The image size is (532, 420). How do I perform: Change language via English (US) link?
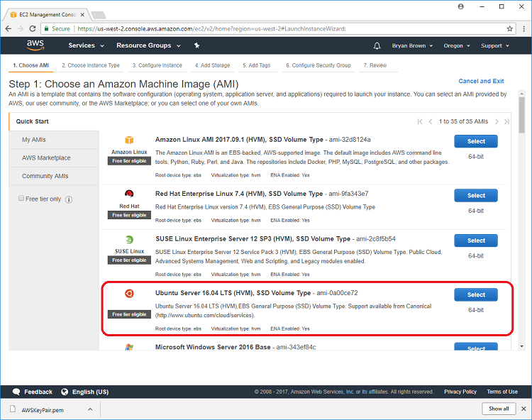[90, 392]
